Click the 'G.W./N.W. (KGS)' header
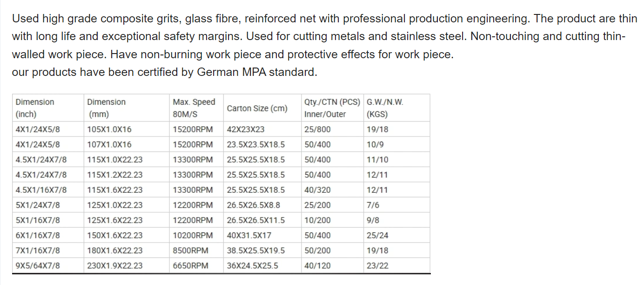This screenshot has height=285, width=644. coord(396,108)
